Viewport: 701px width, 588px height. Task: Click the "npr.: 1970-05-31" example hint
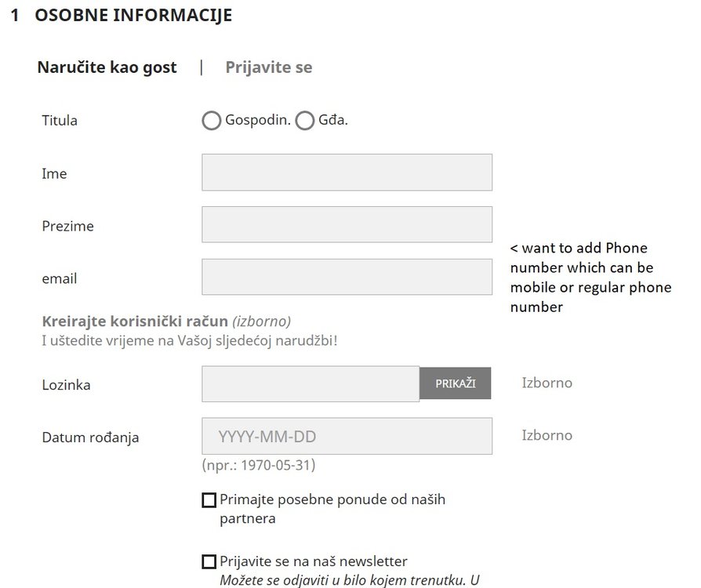258,465
